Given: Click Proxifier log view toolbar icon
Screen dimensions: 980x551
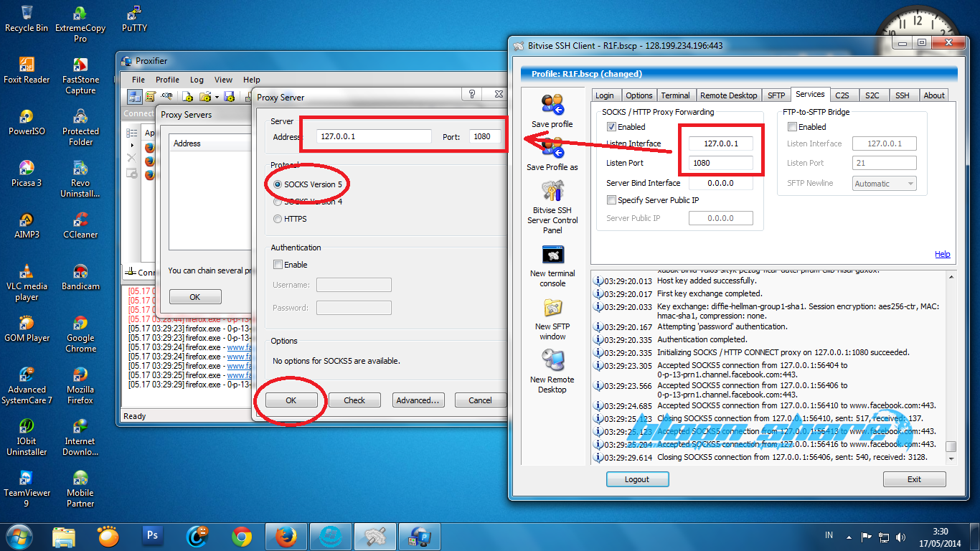Looking at the screenshot, I should tap(151, 96).
